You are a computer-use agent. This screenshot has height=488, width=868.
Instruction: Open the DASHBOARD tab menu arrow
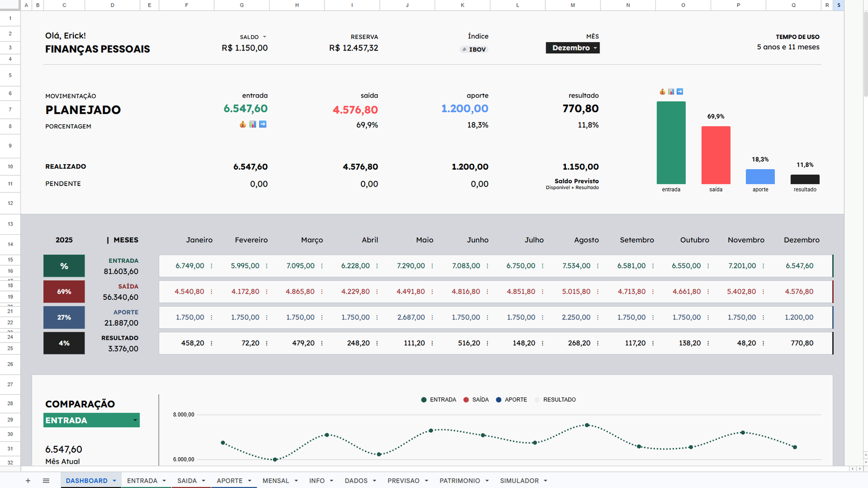click(114, 481)
